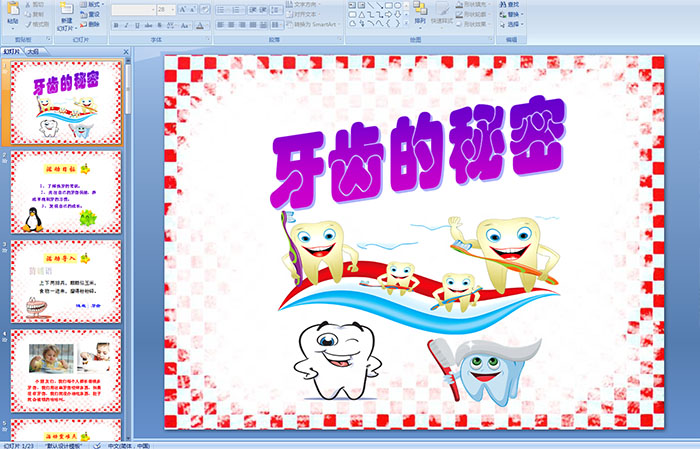Select the Arrow line shape

[379, 5]
